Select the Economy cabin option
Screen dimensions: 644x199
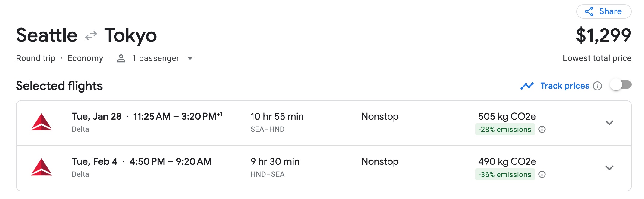tap(86, 58)
